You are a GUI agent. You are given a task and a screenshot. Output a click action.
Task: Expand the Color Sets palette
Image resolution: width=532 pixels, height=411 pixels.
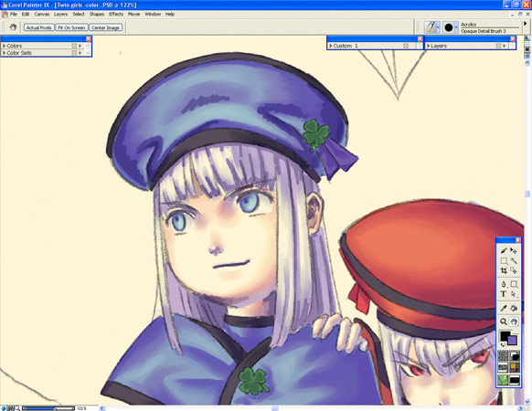coord(5,53)
